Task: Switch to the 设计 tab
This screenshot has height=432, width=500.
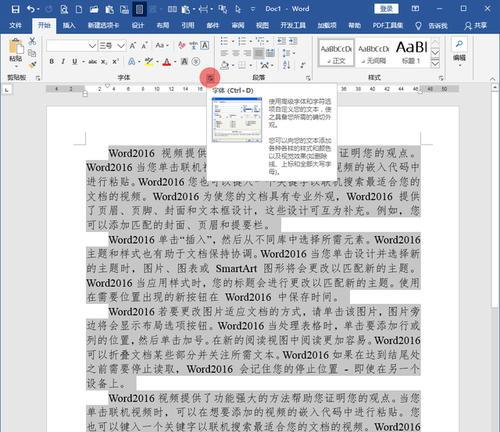Action: point(138,25)
